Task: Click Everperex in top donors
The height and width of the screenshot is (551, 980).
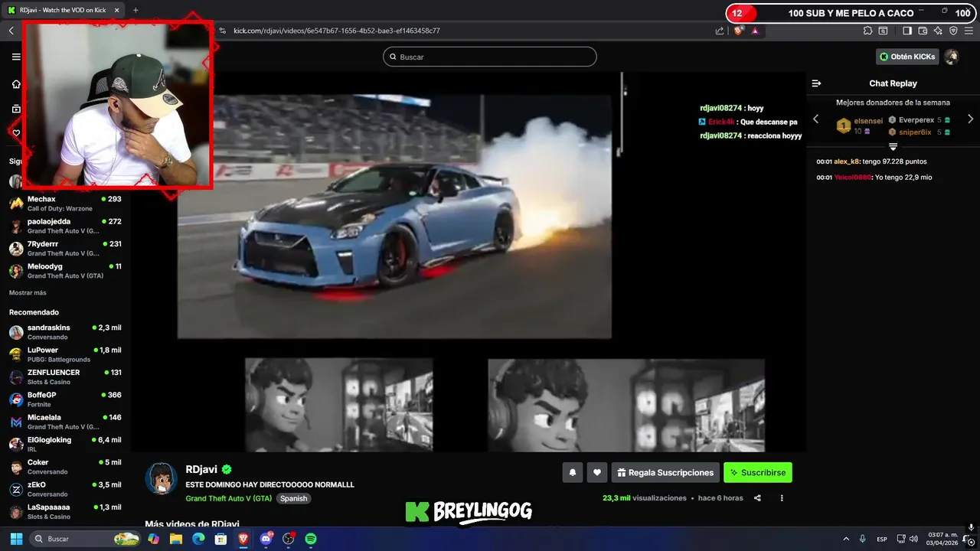Action: click(916, 120)
